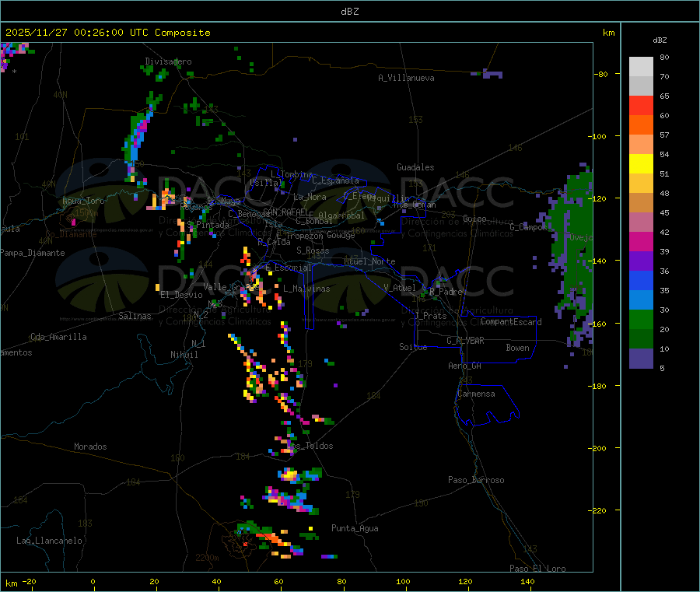Click the CompantEscard map label
Screen dimensions: 700x592
tap(511, 322)
